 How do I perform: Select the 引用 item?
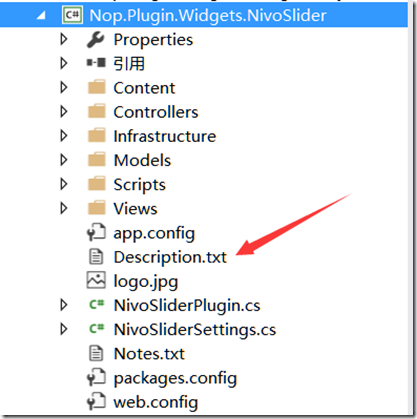(129, 63)
